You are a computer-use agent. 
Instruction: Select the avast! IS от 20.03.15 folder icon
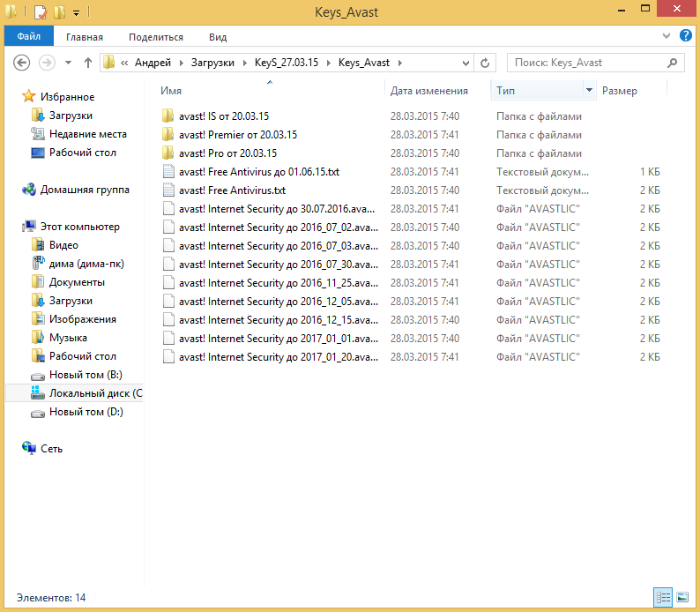168,116
